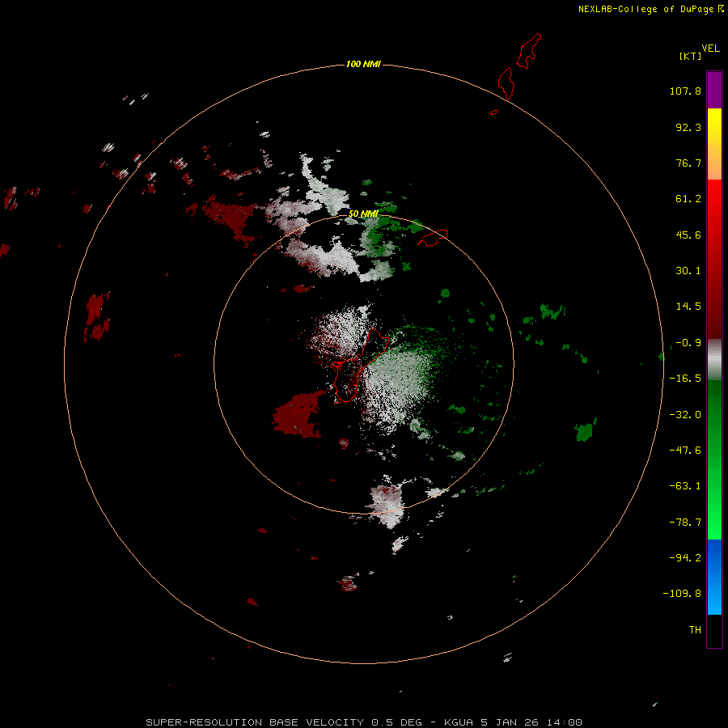This screenshot has width=728, height=728.
Task: Click the '50 NMI' range ring label
Action: [363, 214]
